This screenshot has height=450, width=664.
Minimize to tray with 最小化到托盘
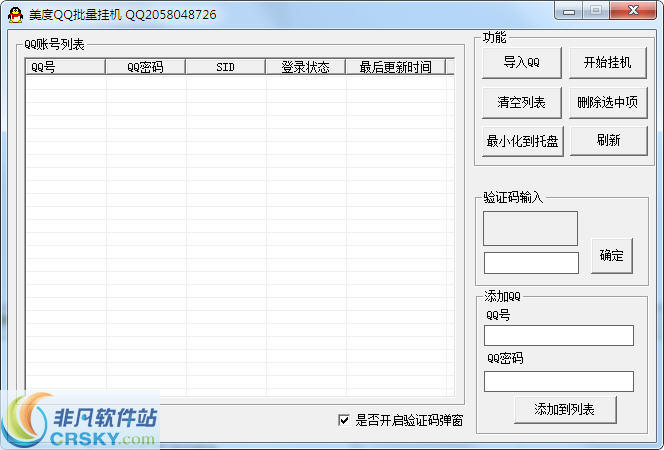click(x=523, y=141)
